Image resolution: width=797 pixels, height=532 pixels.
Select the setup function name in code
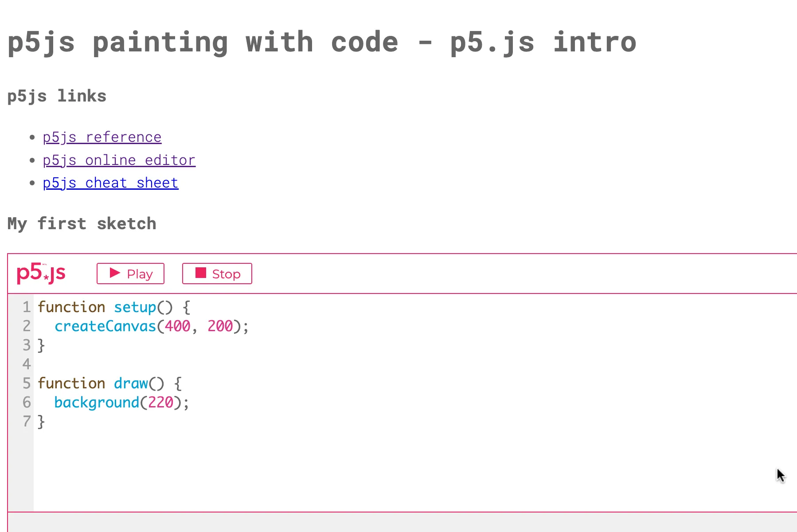pos(136,307)
